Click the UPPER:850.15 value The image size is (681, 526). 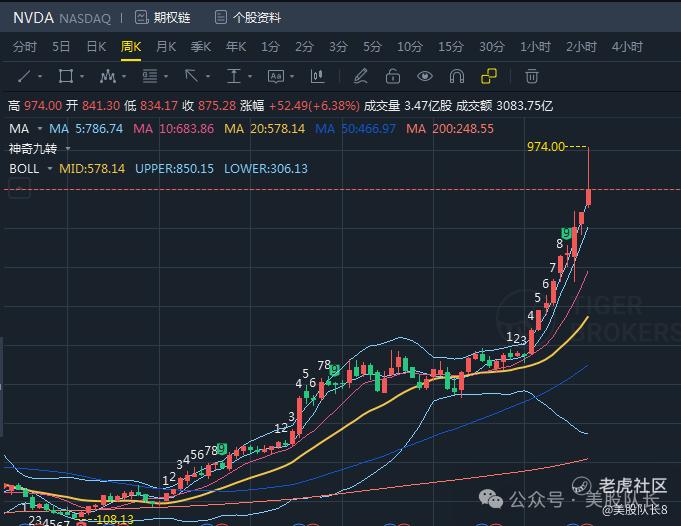[x=175, y=169]
